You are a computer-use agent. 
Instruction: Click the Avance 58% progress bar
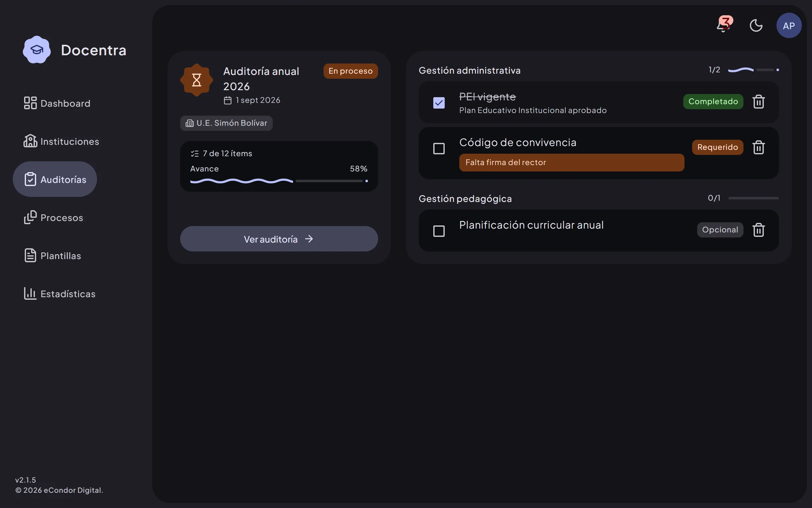pos(279,181)
